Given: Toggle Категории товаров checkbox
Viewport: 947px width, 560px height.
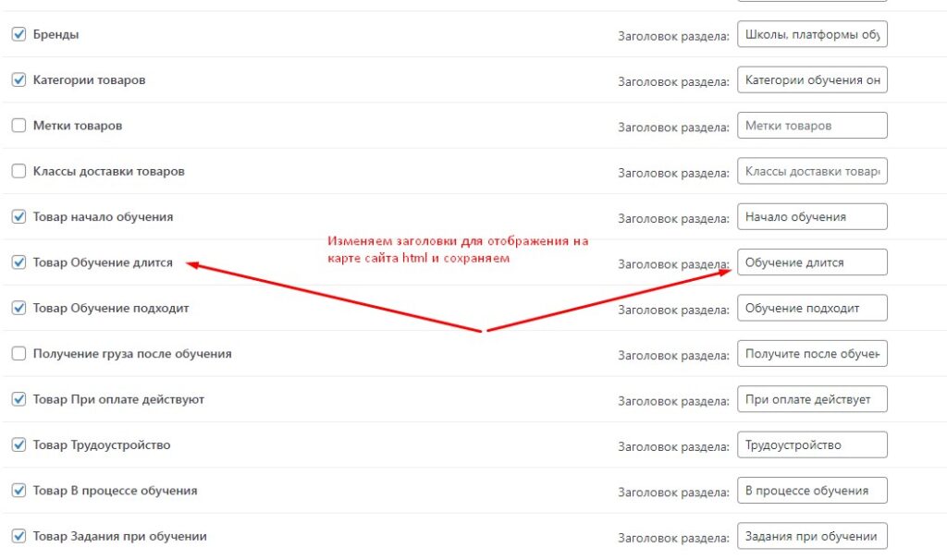Looking at the screenshot, I should [18, 80].
